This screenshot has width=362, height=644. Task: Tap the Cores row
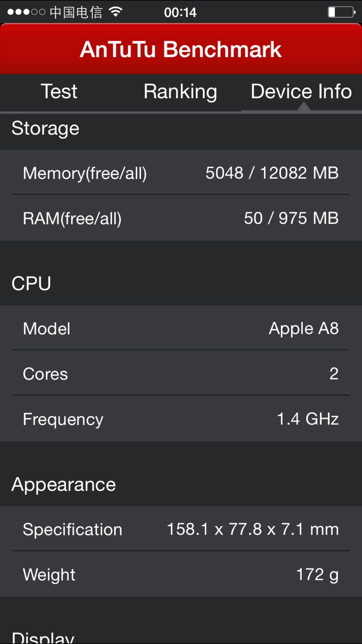[x=181, y=374]
